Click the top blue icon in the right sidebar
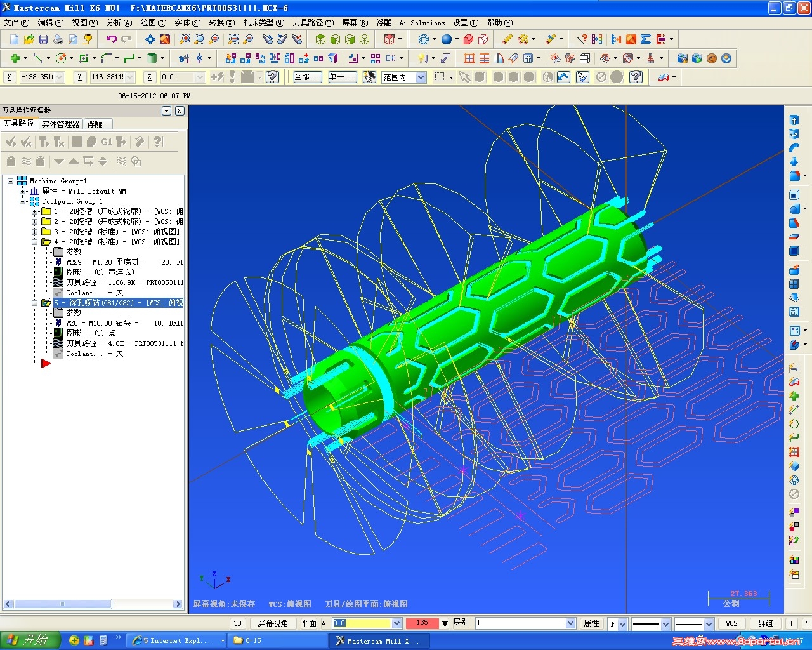Image resolution: width=812 pixels, height=650 pixels. [794, 120]
